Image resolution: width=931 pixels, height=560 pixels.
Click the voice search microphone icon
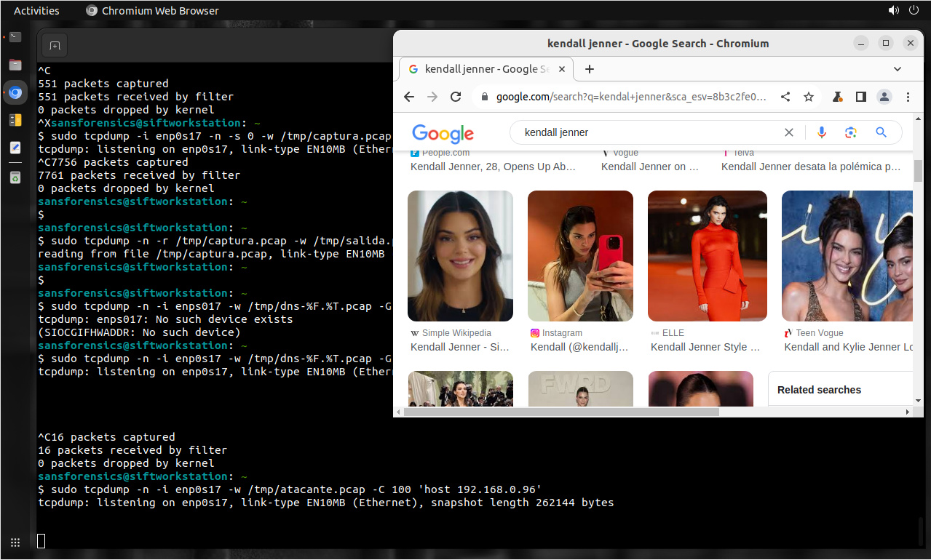pyautogui.click(x=822, y=132)
